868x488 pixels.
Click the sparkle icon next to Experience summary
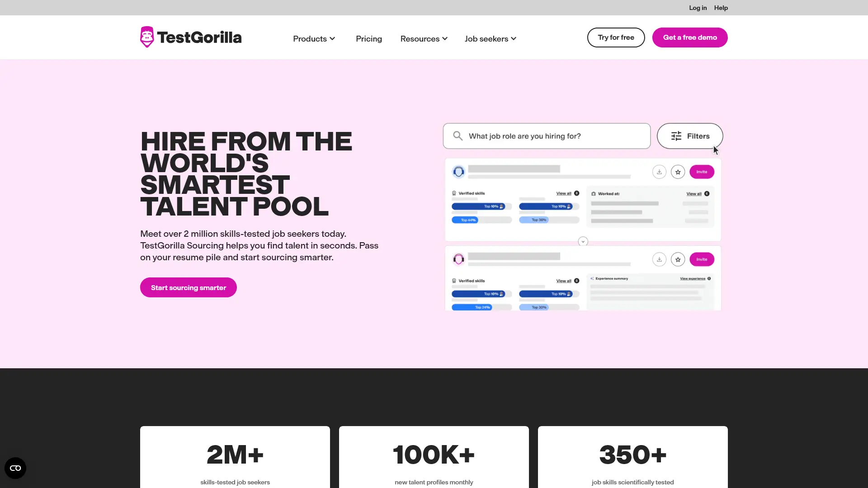coord(592,279)
